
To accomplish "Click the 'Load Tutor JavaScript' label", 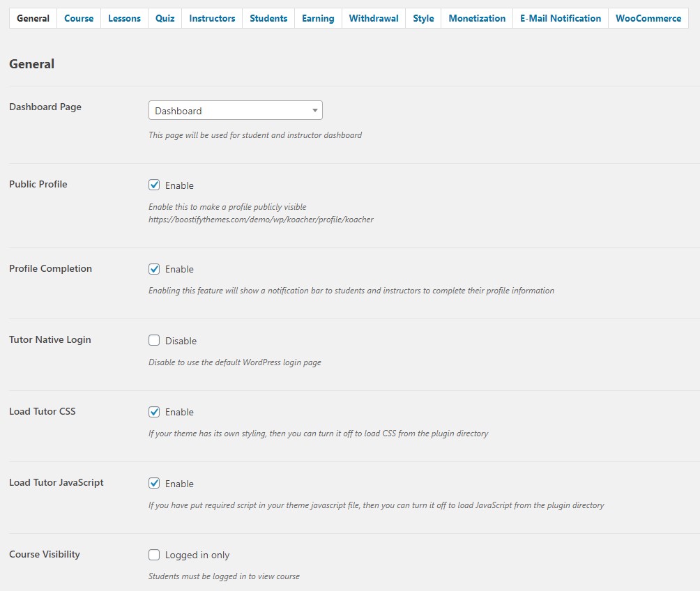I will click(56, 482).
